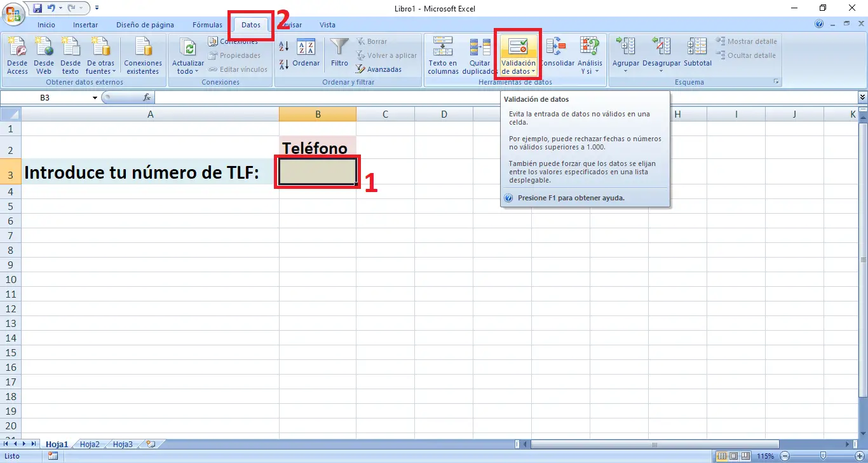Click the sort ascending A-Z icon
Screen dimensions: 868x463
click(x=283, y=46)
